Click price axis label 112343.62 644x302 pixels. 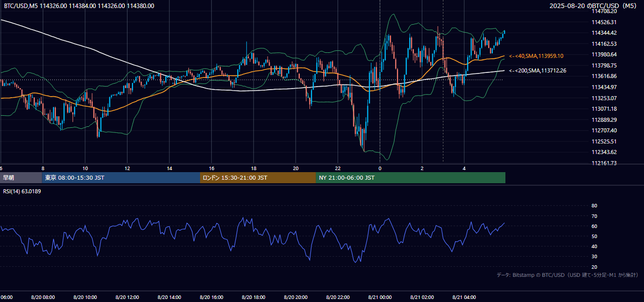pos(604,152)
